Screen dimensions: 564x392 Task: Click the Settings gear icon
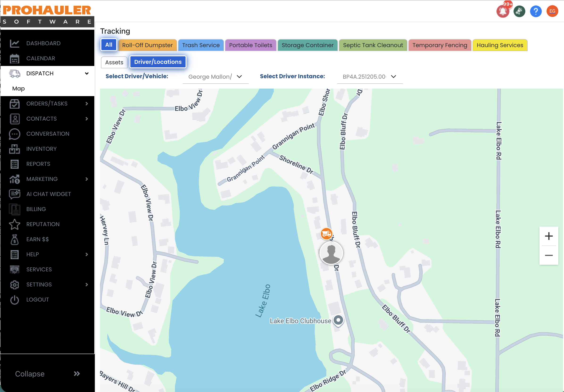[x=14, y=285]
